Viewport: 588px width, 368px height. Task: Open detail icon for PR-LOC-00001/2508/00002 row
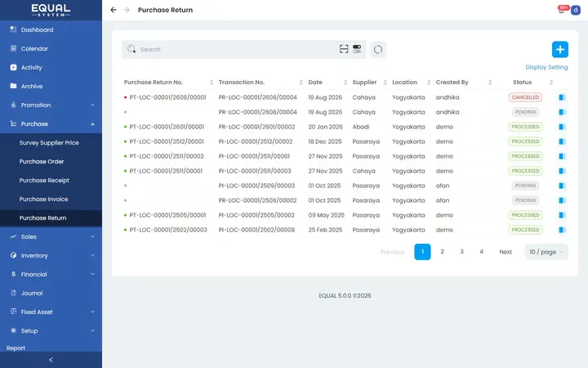click(x=562, y=200)
